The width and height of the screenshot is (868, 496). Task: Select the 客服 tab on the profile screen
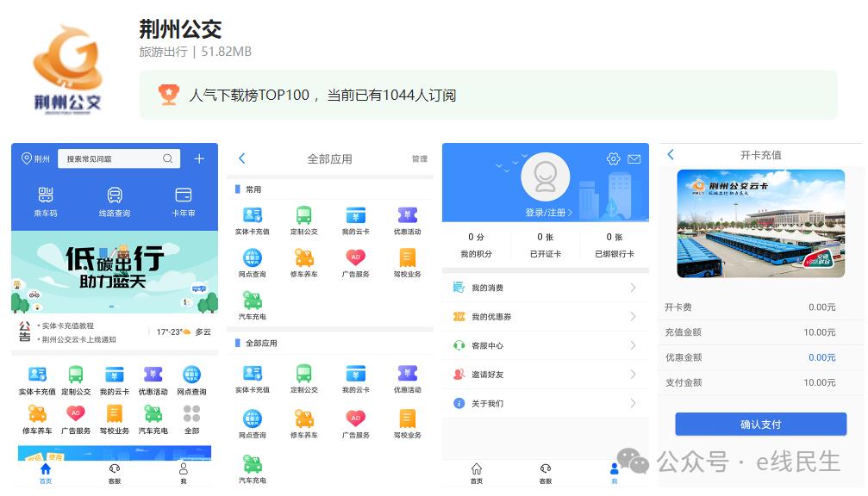click(x=546, y=474)
